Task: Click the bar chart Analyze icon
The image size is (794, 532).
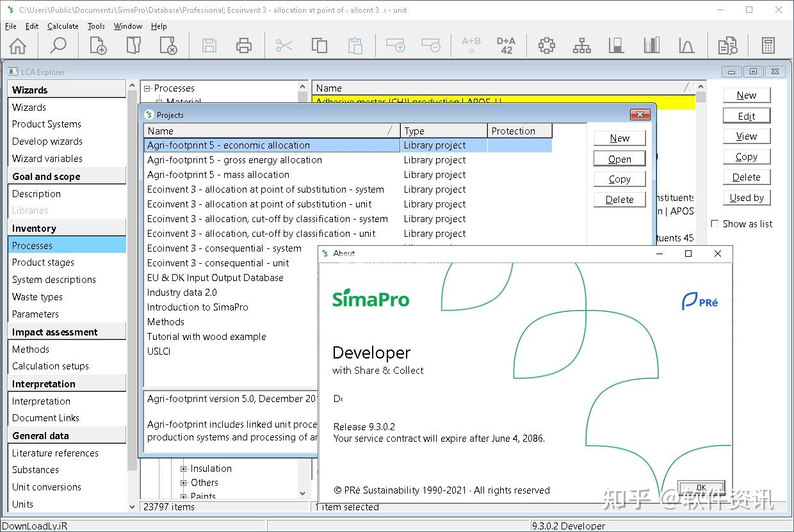Action: [652, 45]
